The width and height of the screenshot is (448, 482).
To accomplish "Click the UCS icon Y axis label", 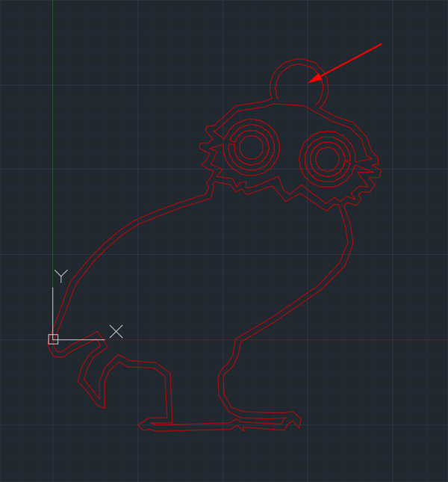I will [60, 276].
